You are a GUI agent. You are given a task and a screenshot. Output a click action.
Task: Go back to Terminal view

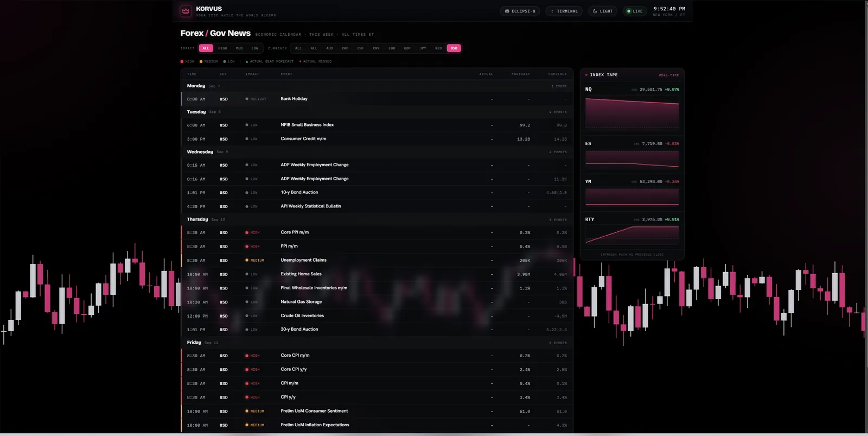coord(564,11)
